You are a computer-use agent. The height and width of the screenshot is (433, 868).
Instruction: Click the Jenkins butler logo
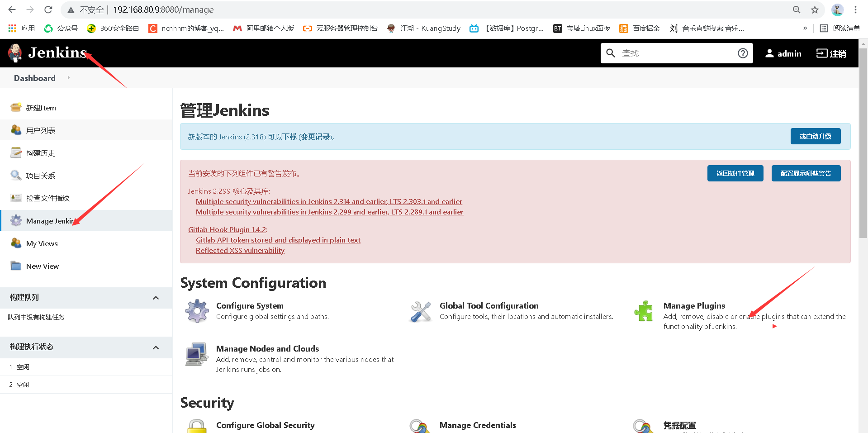pyautogui.click(x=14, y=53)
